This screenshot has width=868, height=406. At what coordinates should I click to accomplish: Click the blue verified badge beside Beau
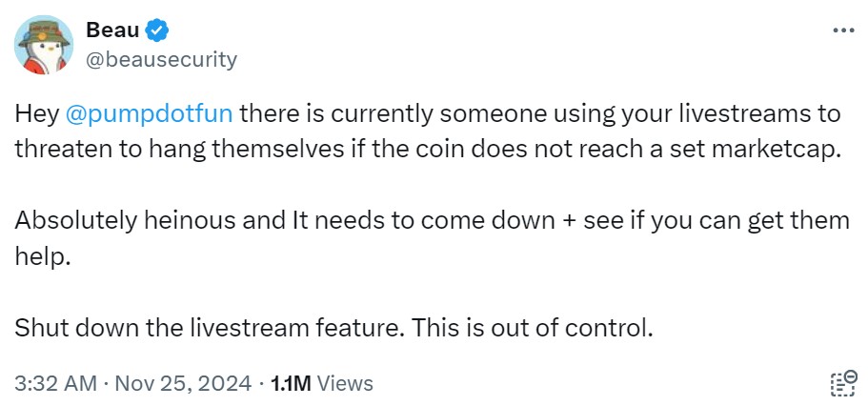(156, 30)
